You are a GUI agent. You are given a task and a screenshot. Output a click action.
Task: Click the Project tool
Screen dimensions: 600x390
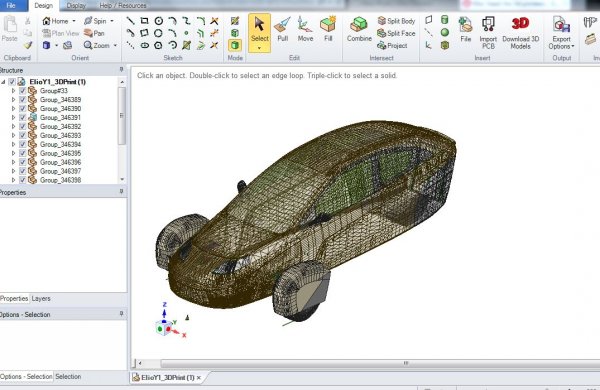point(392,46)
